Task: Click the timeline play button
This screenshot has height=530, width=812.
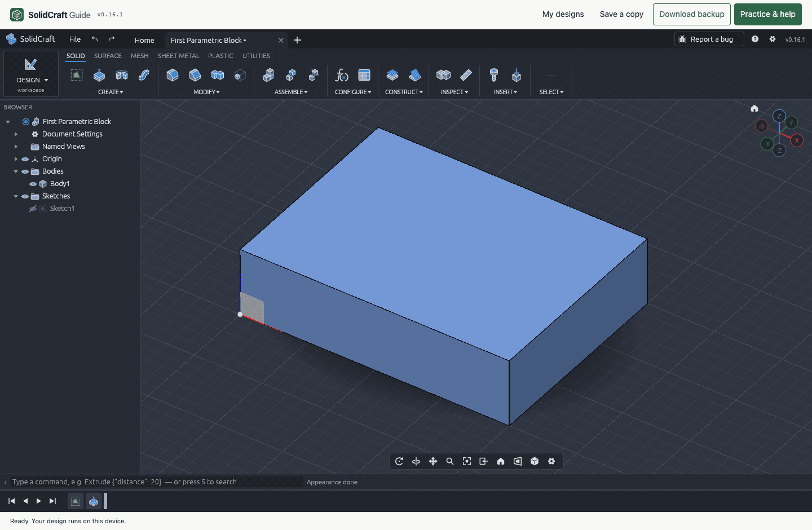Action: pos(39,501)
